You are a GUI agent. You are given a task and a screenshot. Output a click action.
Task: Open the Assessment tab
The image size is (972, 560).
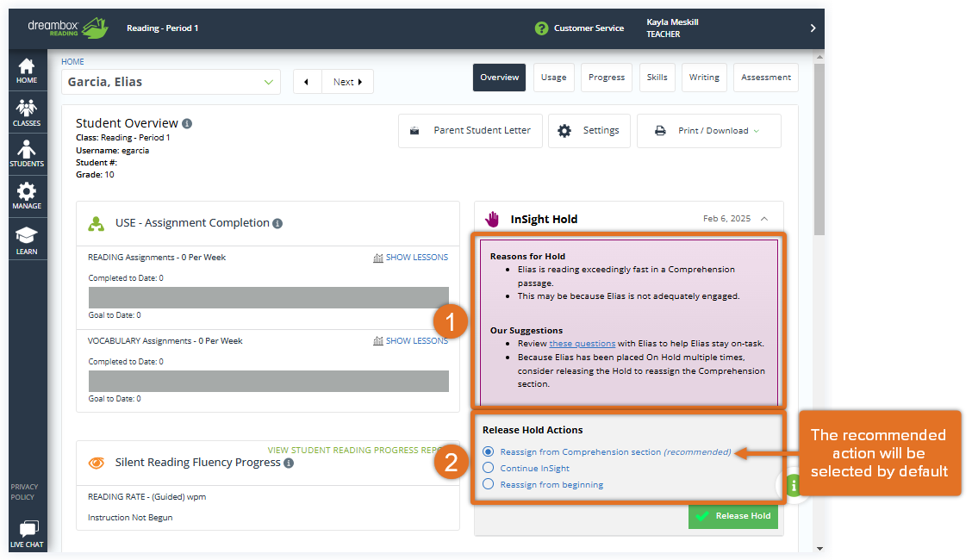tap(765, 78)
